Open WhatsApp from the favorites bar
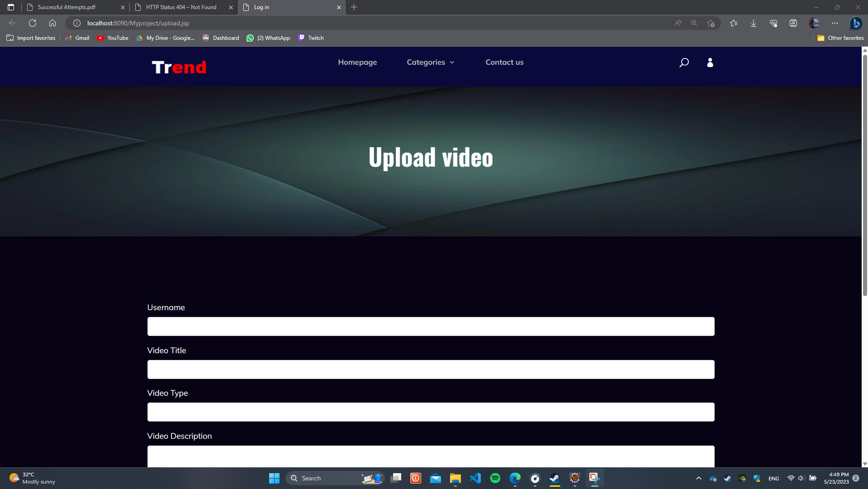The height and width of the screenshot is (489, 868). coord(268,38)
